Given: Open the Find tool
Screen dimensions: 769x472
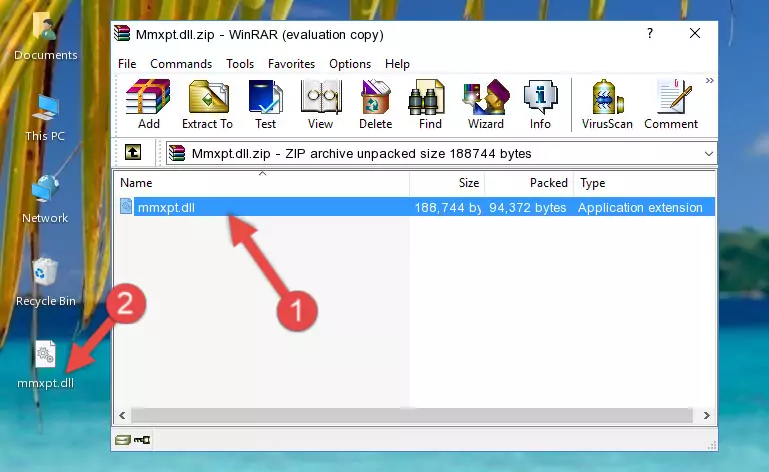Looking at the screenshot, I should (x=430, y=105).
